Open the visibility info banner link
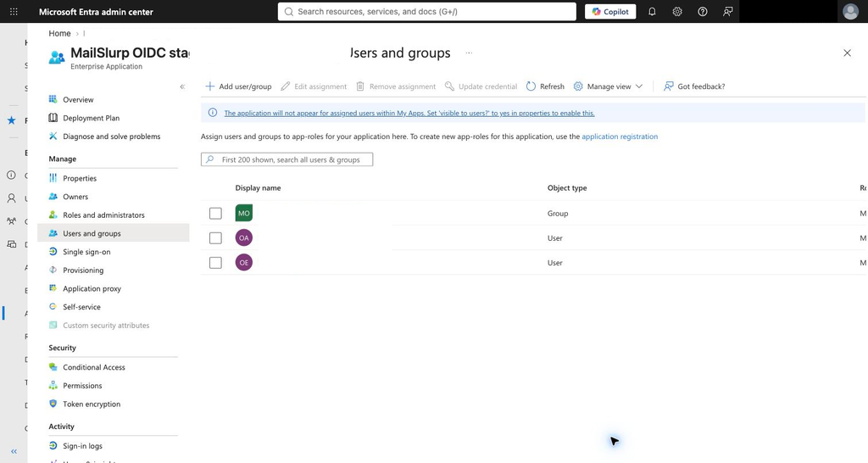This screenshot has width=868, height=463. (x=409, y=113)
